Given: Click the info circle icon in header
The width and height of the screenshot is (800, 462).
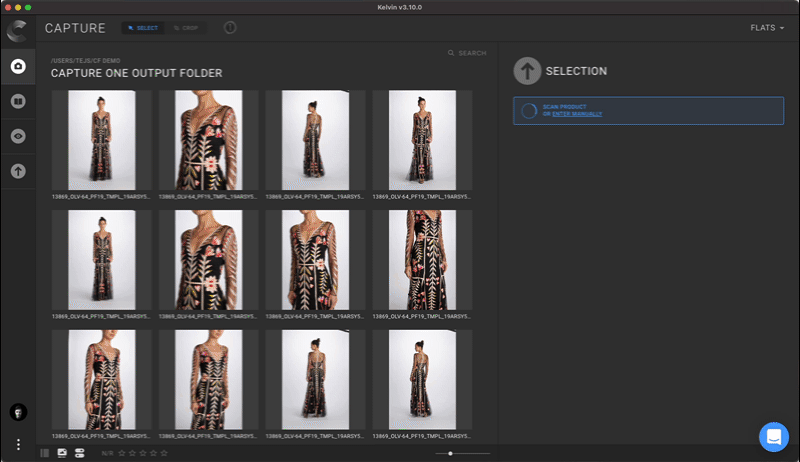Looking at the screenshot, I should [x=230, y=28].
